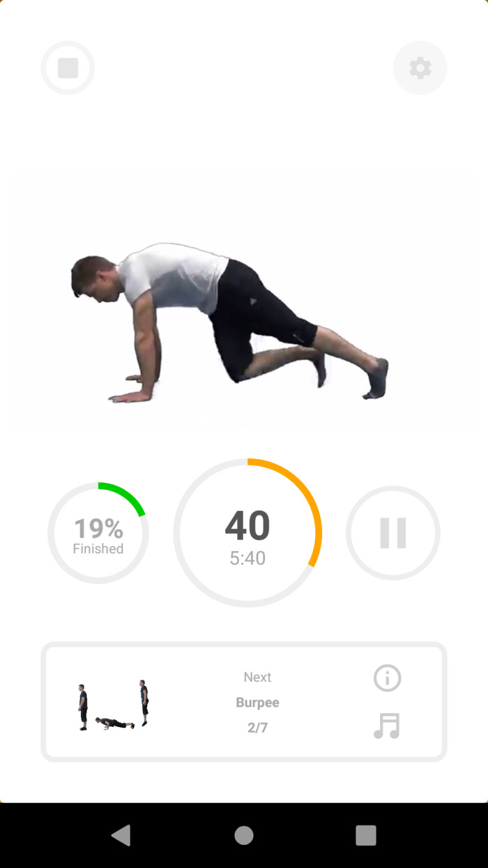Screen dimensions: 488x868
Task: Tap the 19% Finished progress circle
Action: 98,533
